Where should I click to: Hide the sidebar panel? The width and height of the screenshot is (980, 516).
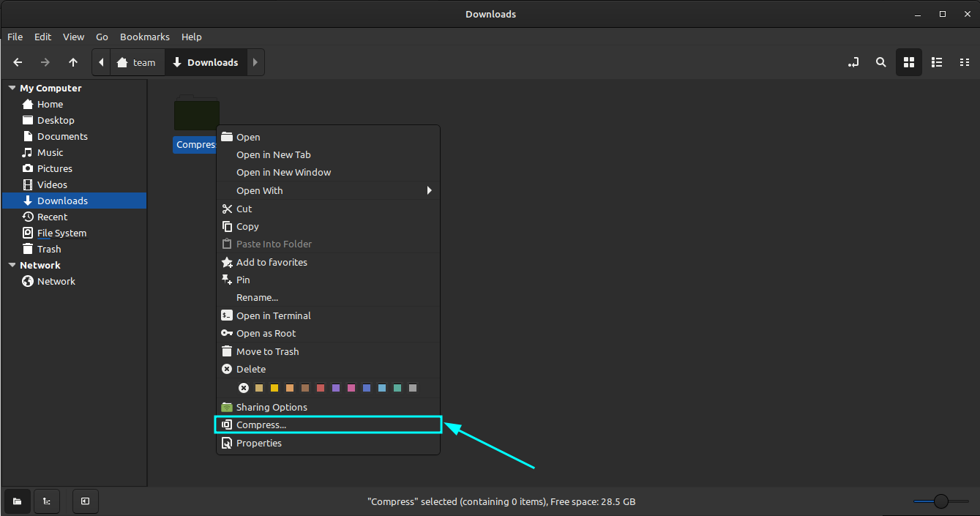point(85,501)
